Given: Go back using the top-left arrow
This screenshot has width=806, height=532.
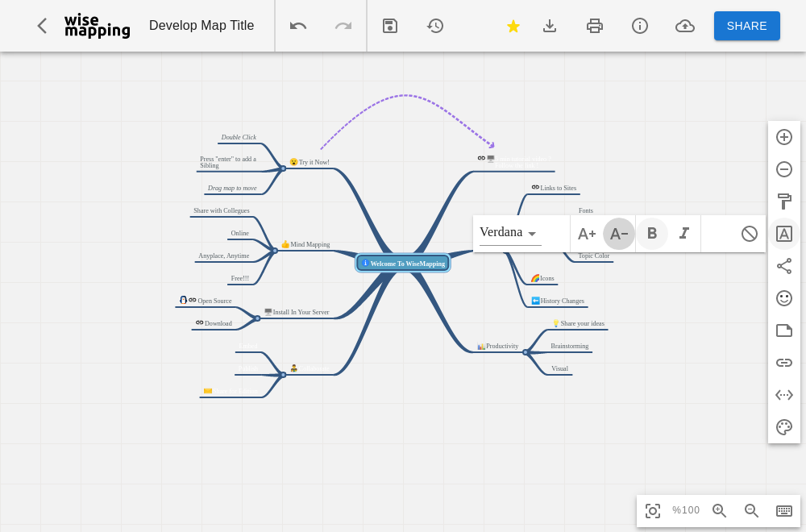Looking at the screenshot, I should click(42, 26).
